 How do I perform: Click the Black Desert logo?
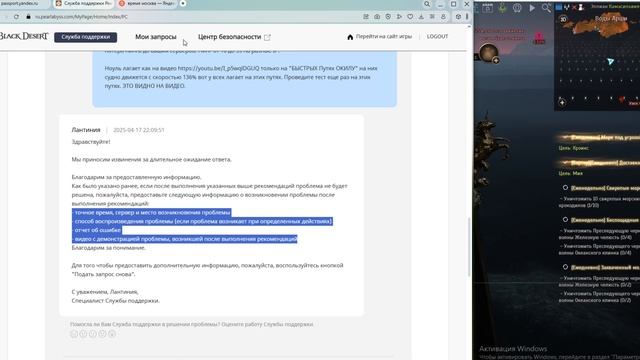pyautogui.click(x=24, y=36)
